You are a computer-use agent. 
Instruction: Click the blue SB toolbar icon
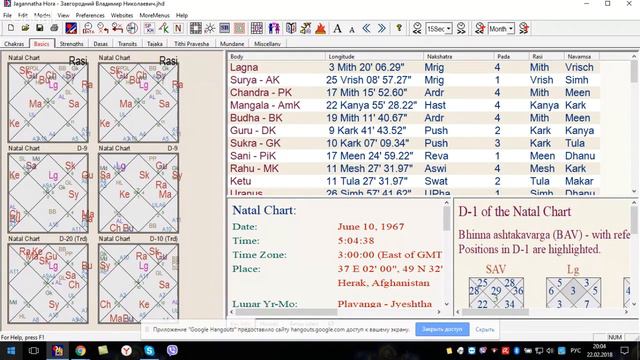coord(224,28)
